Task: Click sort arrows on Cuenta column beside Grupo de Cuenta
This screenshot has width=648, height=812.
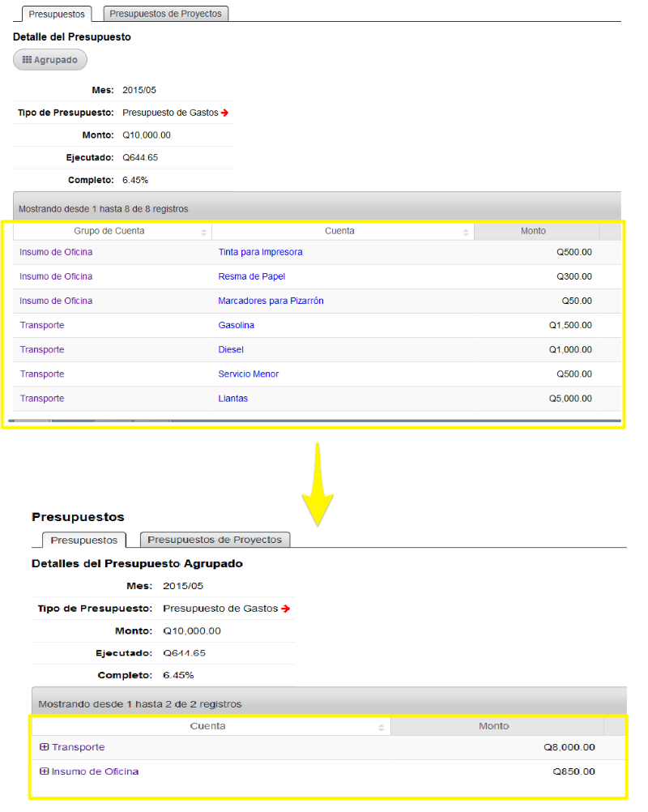Action: 466,233
